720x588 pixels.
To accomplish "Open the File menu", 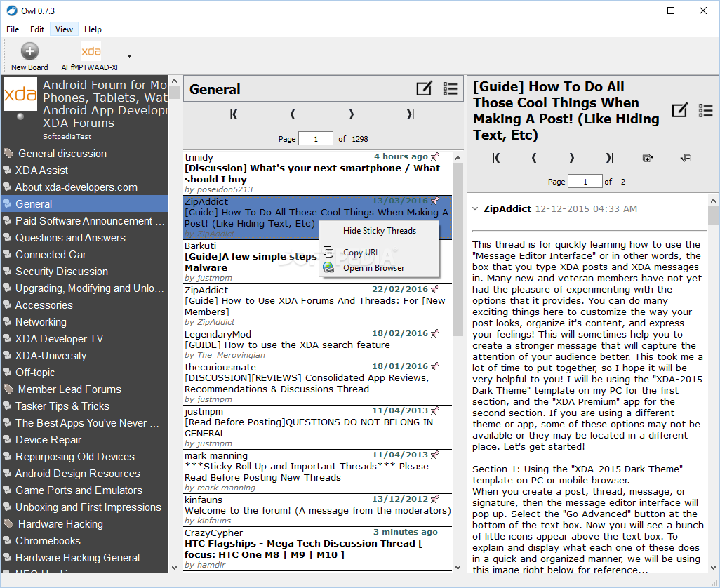I will point(13,29).
